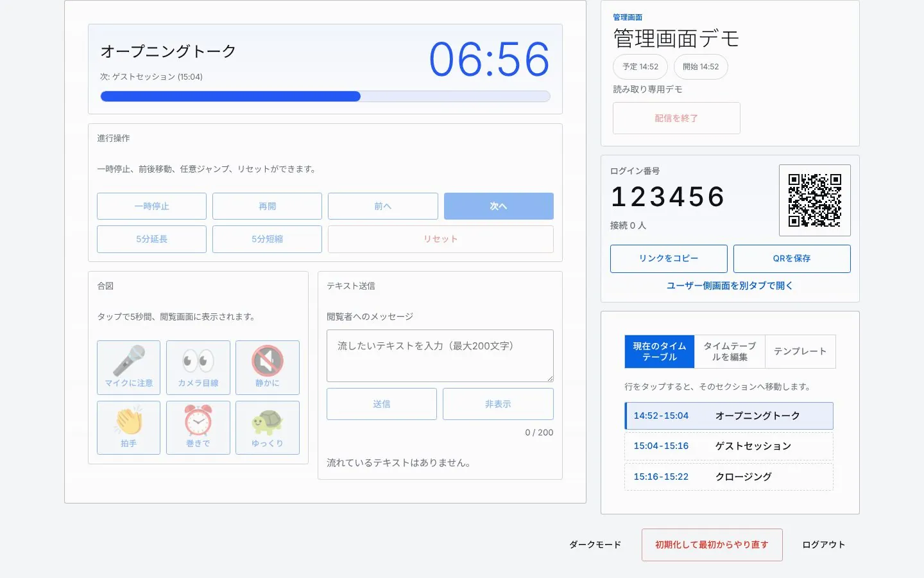Screen dimensions: 924x578
Task: Advance to next section with 次へ
Action: [x=499, y=206]
